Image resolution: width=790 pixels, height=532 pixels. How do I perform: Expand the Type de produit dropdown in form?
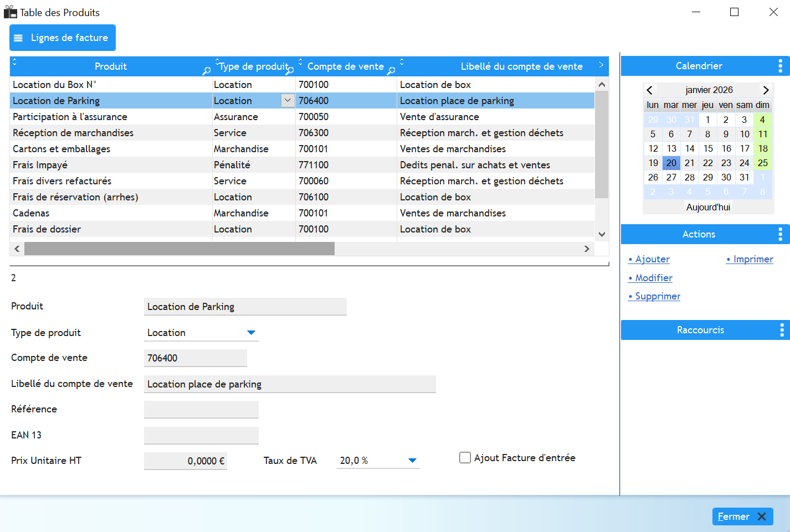point(251,333)
